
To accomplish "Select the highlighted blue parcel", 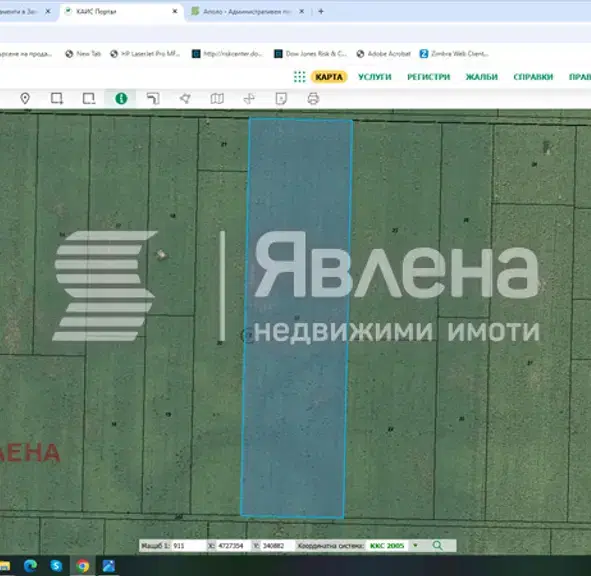I will click(297, 317).
